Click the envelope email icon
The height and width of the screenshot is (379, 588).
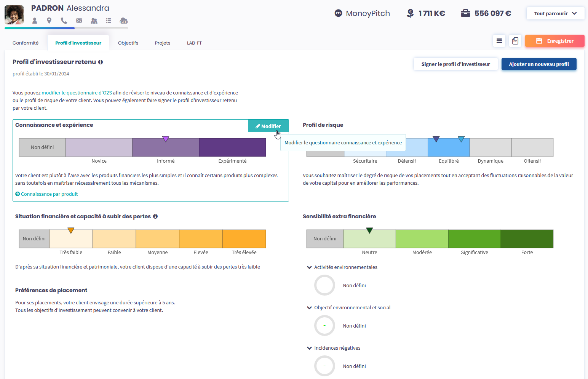click(x=79, y=21)
